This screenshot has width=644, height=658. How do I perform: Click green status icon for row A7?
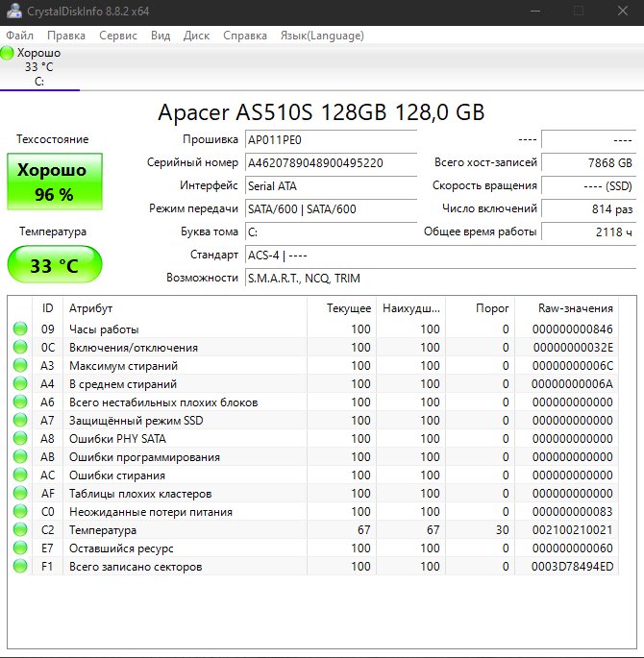point(20,420)
